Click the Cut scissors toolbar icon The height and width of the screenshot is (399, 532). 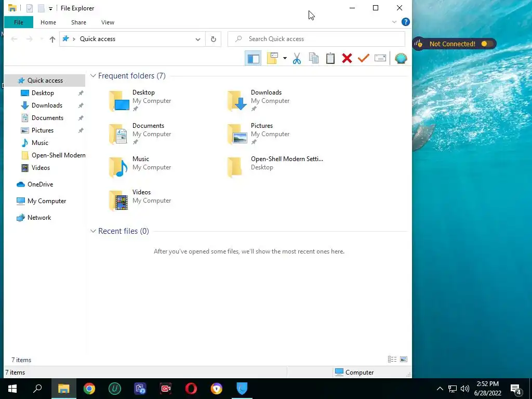point(297,58)
